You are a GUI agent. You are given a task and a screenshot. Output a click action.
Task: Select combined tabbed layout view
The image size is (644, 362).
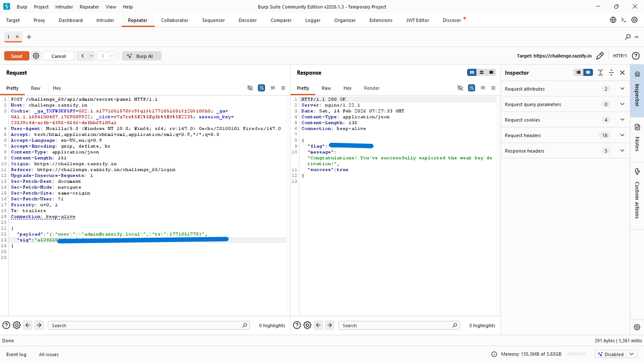coord(492,72)
